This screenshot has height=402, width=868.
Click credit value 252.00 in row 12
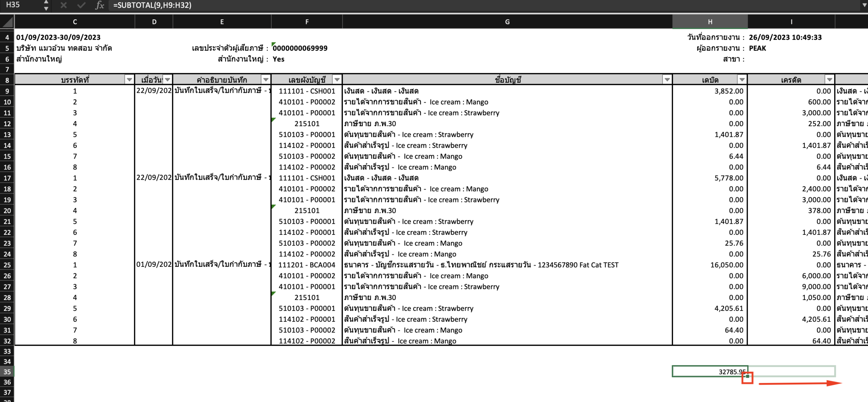tap(819, 123)
